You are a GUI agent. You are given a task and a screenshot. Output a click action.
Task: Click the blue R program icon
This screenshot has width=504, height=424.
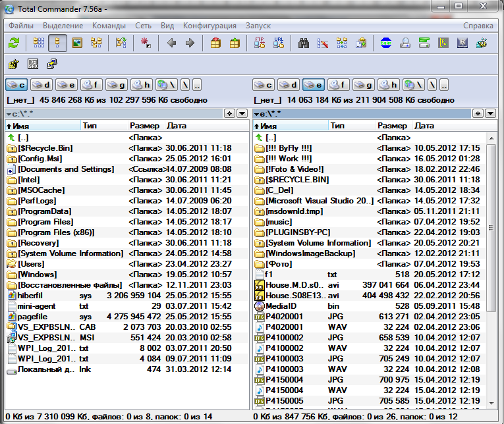(x=462, y=43)
